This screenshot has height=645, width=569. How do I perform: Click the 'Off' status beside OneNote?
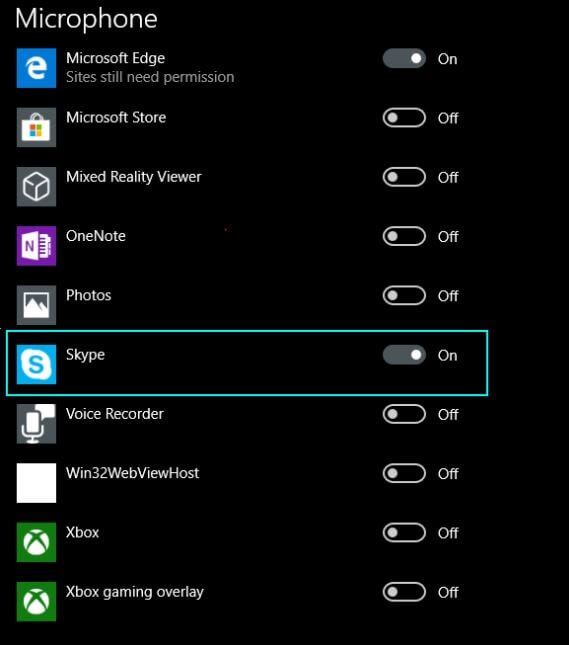(x=448, y=237)
